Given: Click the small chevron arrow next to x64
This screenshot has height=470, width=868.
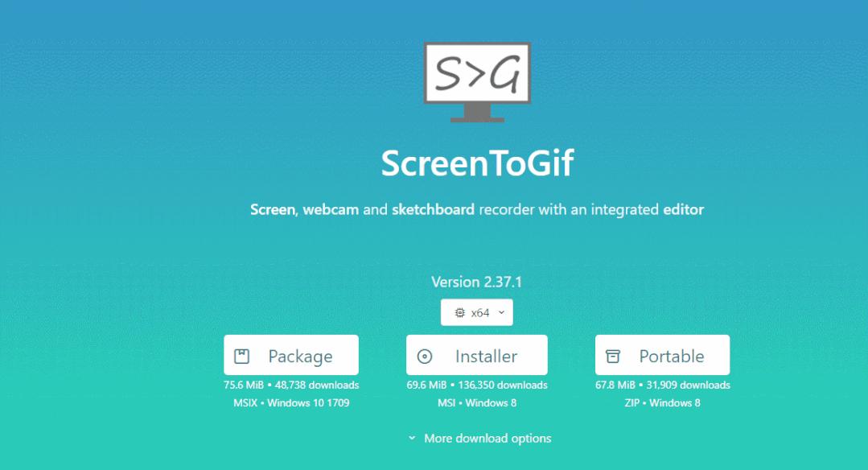Looking at the screenshot, I should [x=501, y=312].
